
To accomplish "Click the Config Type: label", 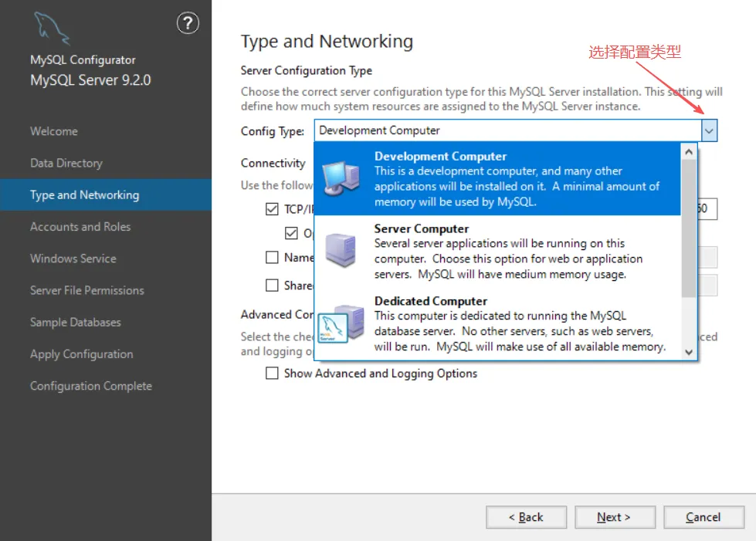I will pos(273,131).
